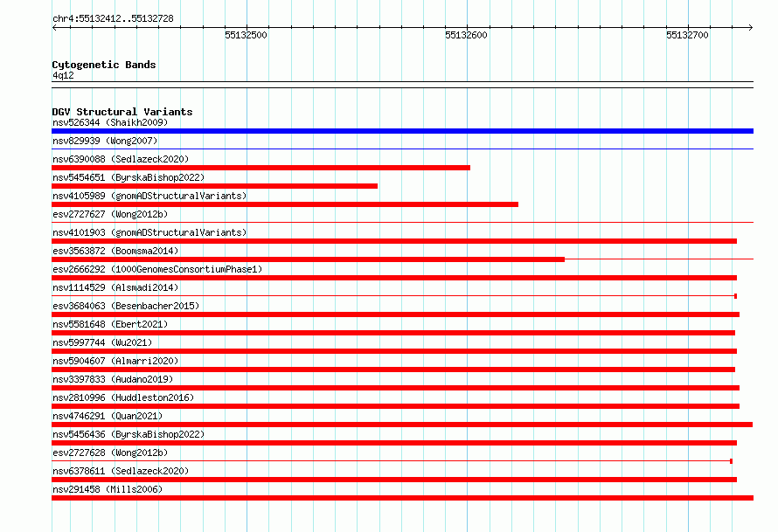The image size is (778, 532).
Task: Open nsv5997744 (Wu2021) variant label
Action: pyautogui.click(x=102, y=342)
